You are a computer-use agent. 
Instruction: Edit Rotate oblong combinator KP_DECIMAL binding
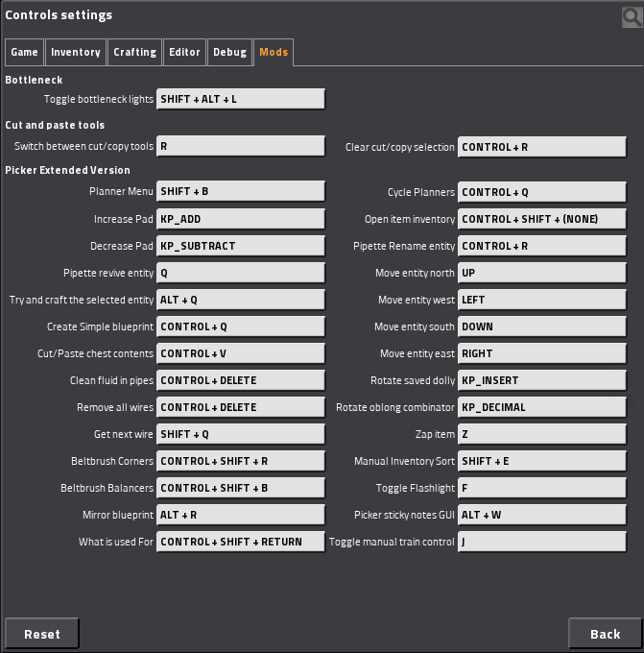(x=542, y=407)
